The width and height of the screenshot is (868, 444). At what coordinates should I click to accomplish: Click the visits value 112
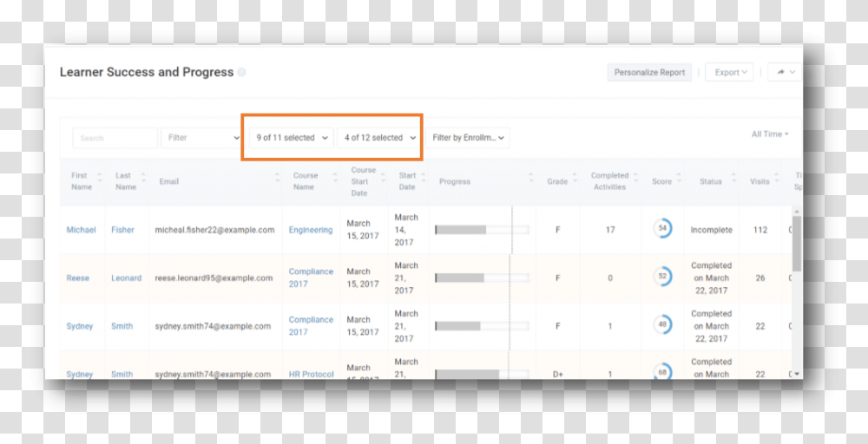coord(760,230)
